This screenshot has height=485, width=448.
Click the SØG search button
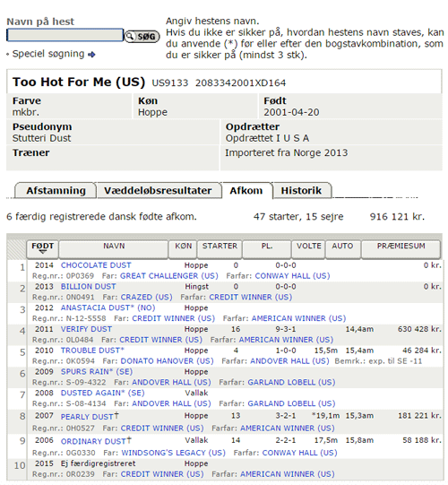[142, 37]
